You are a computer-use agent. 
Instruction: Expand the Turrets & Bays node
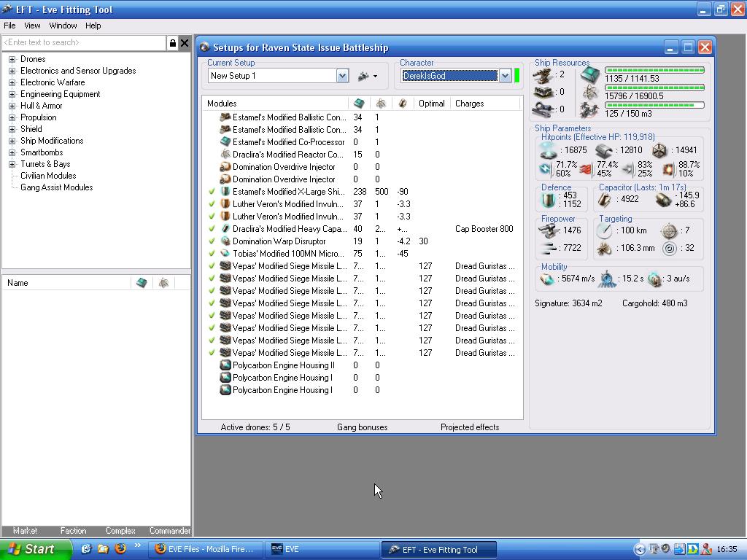pos(12,164)
